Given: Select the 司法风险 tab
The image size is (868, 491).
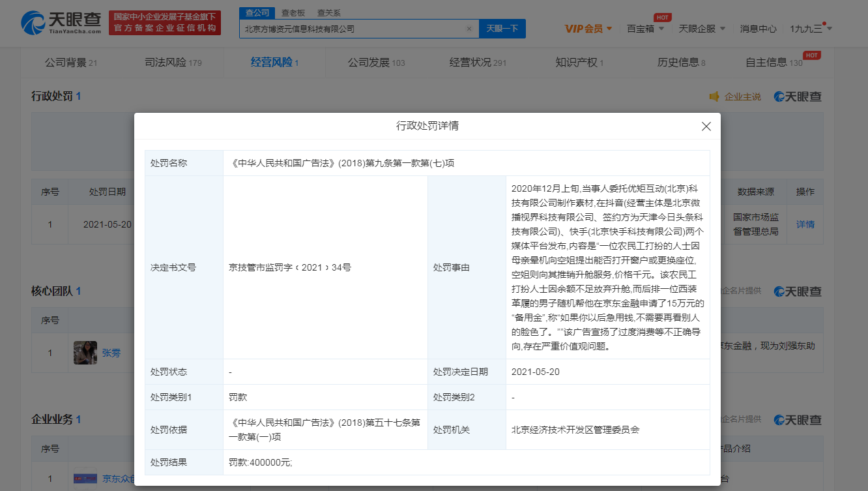Looking at the screenshot, I should pyautogui.click(x=173, y=63).
